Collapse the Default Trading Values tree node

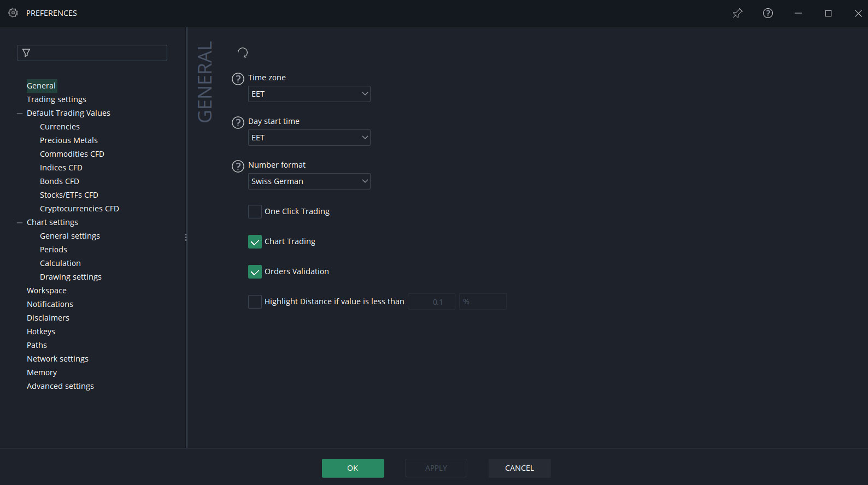click(20, 114)
